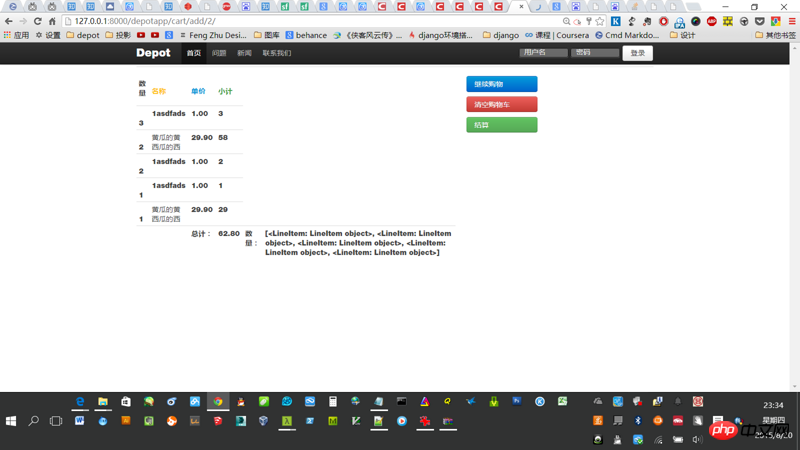This screenshot has height=450, width=800.
Task: Open the Cmd Markdo... bookmark
Action: [x=627, y=35]
